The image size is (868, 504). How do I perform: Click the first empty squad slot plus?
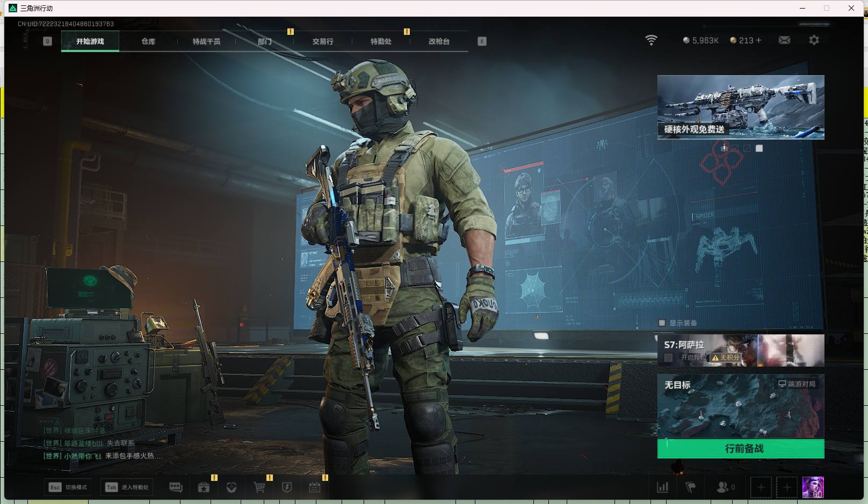point(761,487)
